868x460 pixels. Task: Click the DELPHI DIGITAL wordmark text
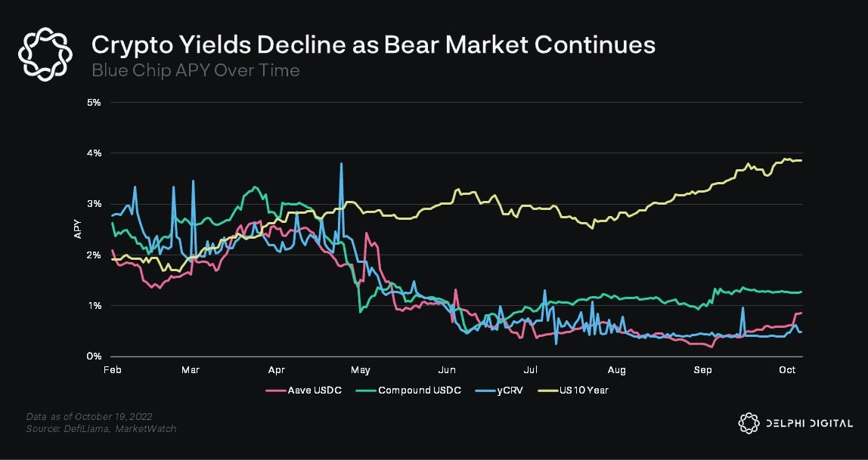coord(808,424)
